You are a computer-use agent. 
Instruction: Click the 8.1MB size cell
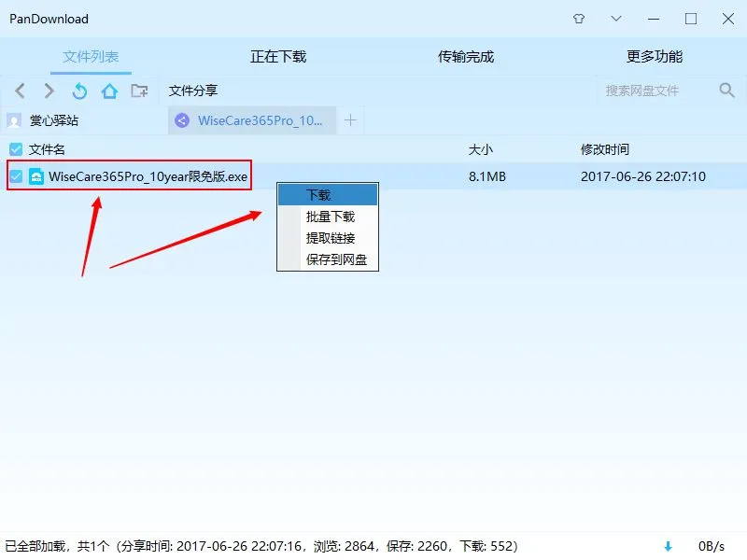(486, 176)
